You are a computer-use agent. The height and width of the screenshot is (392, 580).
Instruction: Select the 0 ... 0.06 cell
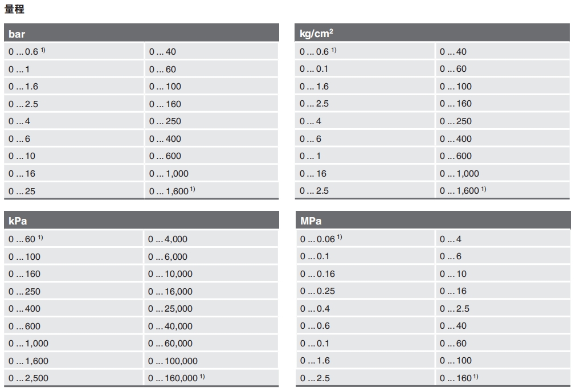click(321, 239)
